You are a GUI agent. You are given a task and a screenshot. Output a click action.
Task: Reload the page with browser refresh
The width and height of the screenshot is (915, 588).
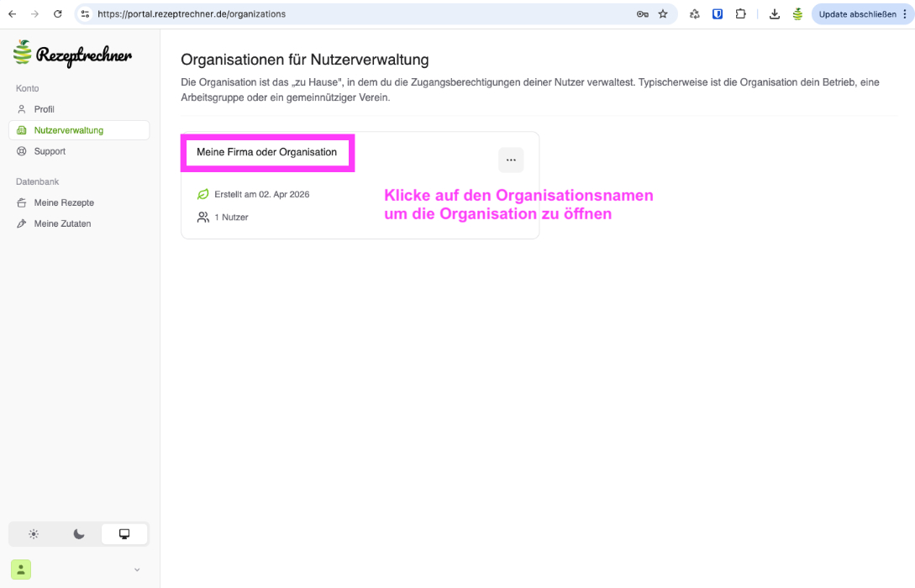[x=58, y=14]
